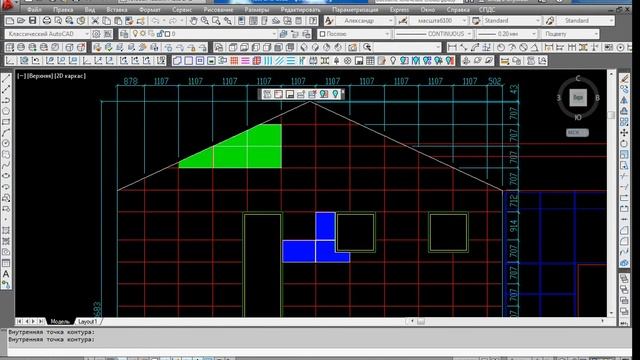
Task: Click the layer 0 color swatch
Action: (x=167, y=34)
